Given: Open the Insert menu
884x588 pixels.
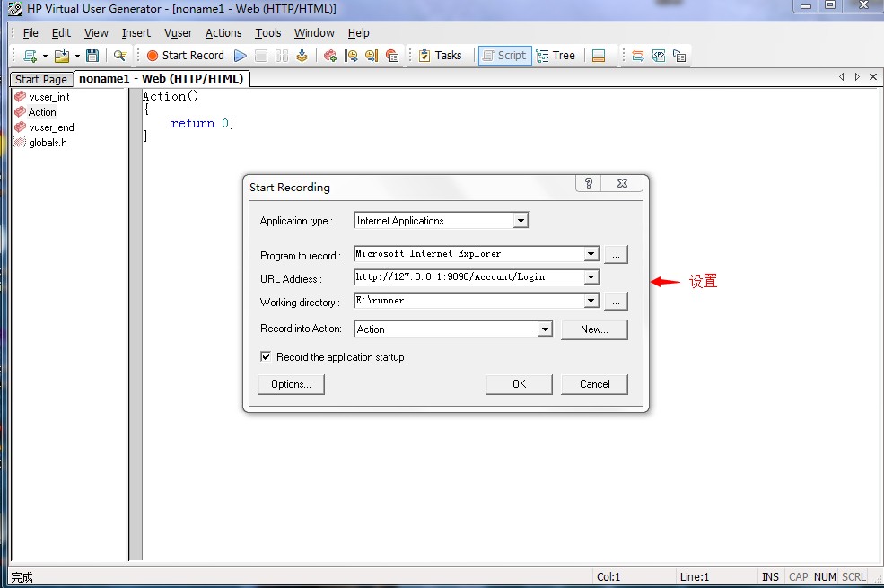Looking at the screenshot, I should pyautogui.click(x=136, y=33).
